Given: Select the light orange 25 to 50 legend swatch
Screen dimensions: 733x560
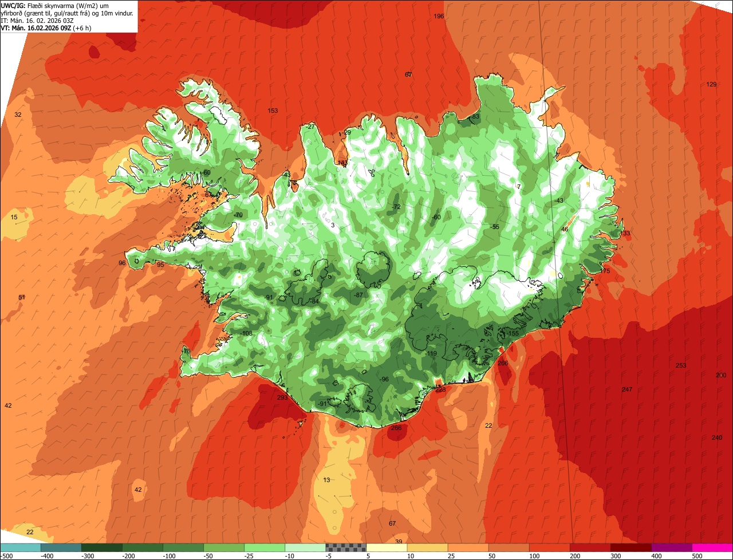Looking at the screenshot, I should [468, 547].
